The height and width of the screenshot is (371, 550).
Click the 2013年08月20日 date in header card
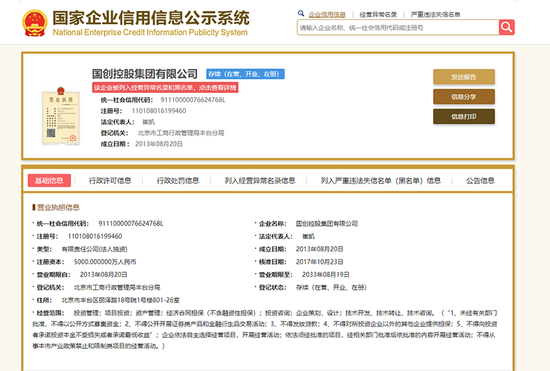[x=159, y=144]
